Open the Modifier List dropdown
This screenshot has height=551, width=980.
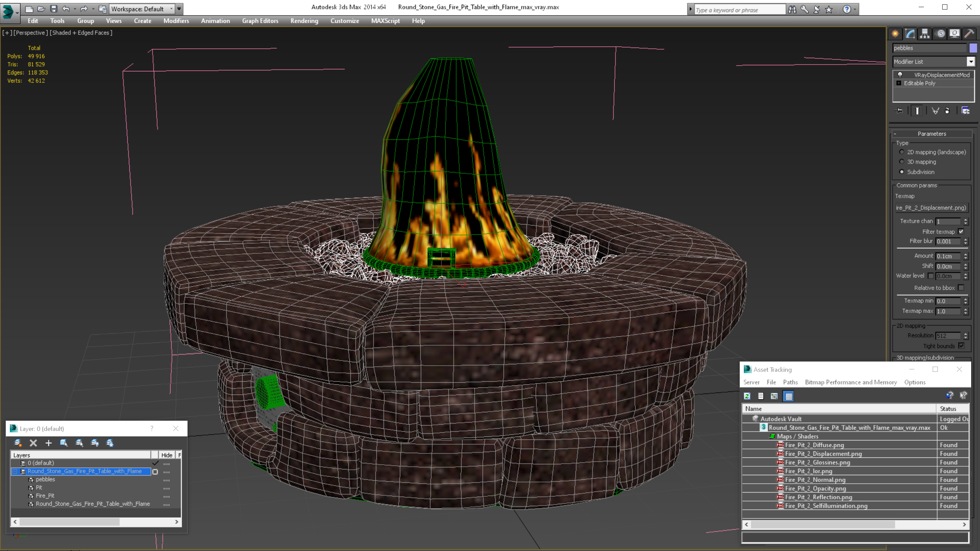(x=970, y=62)
